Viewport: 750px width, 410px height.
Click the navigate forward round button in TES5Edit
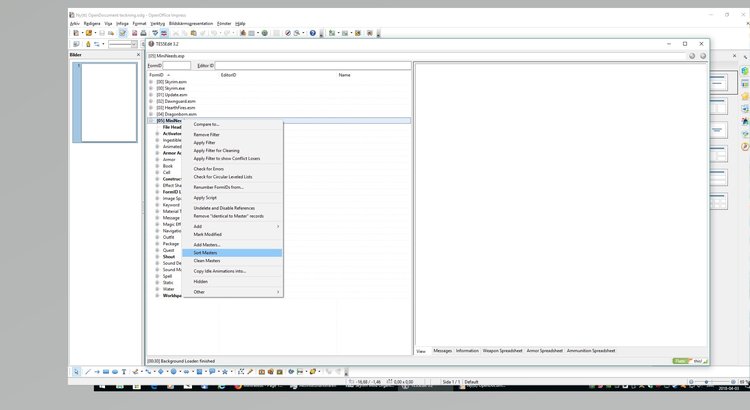703,56
